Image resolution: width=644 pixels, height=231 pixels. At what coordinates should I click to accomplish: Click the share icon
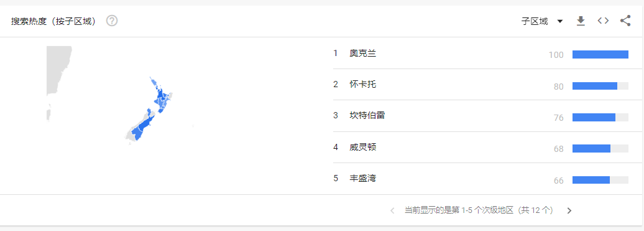[625, 21]
